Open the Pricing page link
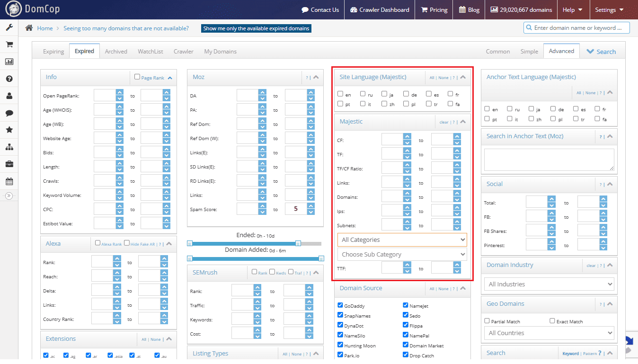 [x=434, y=9]
